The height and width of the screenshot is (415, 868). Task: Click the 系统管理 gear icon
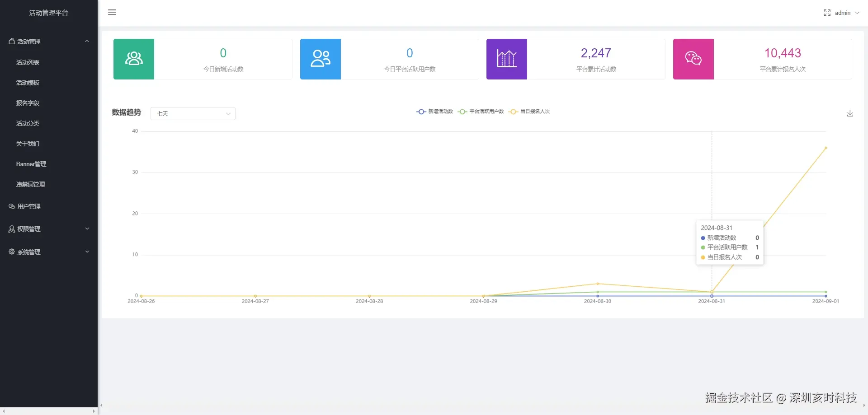point(12,252)
